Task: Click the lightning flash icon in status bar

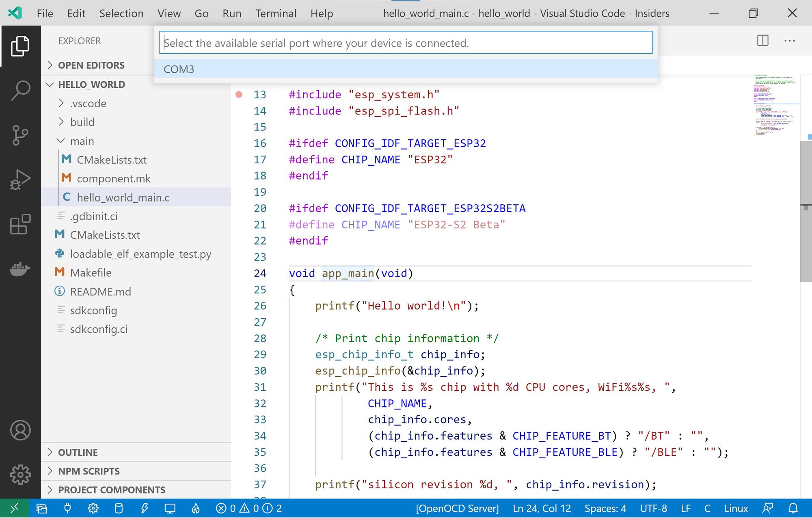Action: [144, 508]
